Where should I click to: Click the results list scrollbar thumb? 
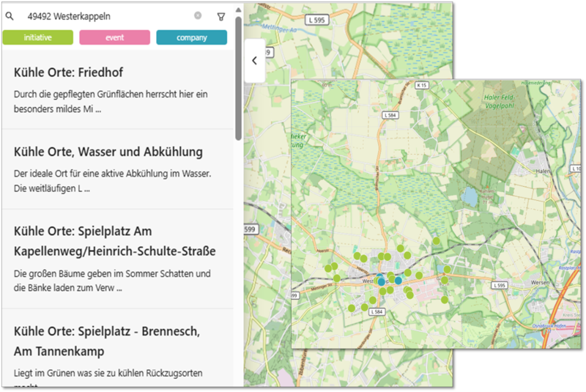pyautogui.click(x=239, y=78)
